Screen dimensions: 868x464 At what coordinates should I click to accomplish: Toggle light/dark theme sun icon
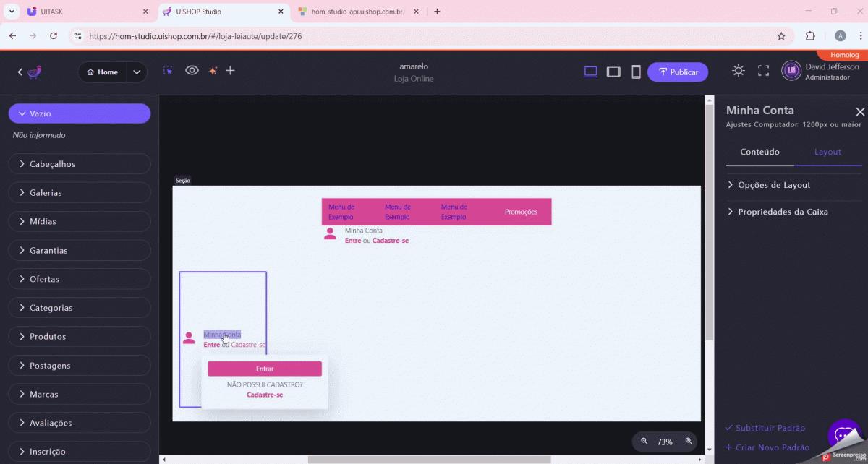(x=738, y=71)
